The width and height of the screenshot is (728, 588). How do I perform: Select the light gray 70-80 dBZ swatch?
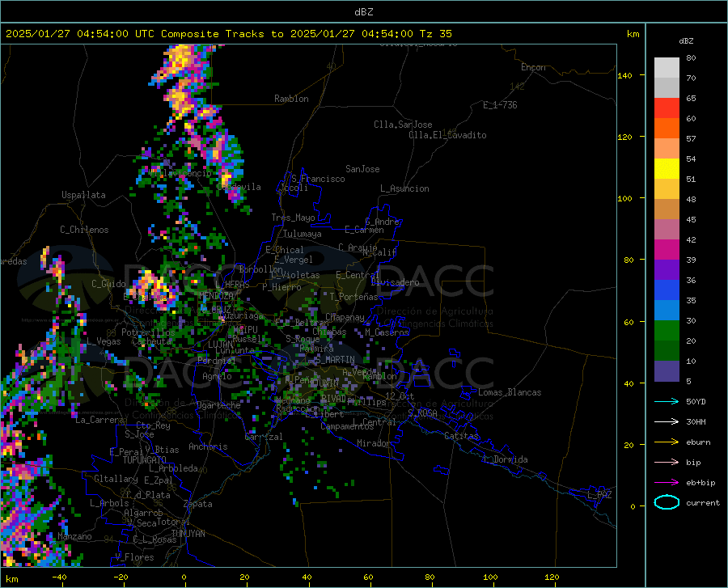pos(667,67)
